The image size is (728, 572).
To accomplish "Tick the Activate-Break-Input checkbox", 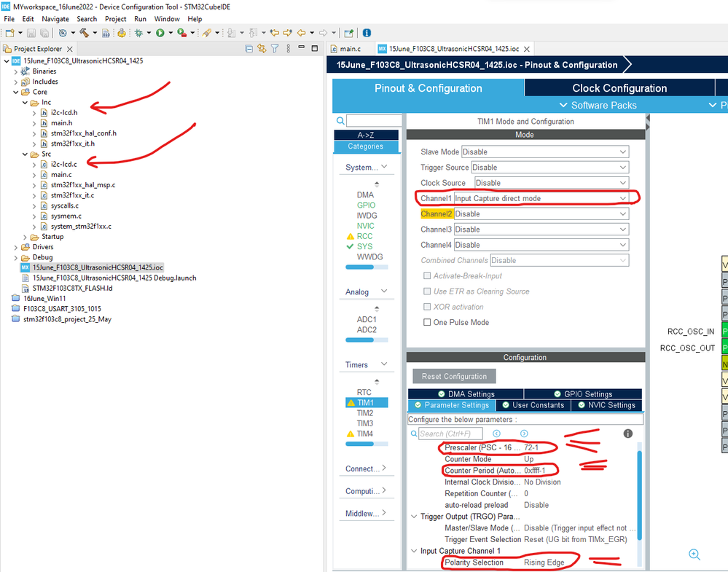I will pyautogui.click(x=427, y=275).
